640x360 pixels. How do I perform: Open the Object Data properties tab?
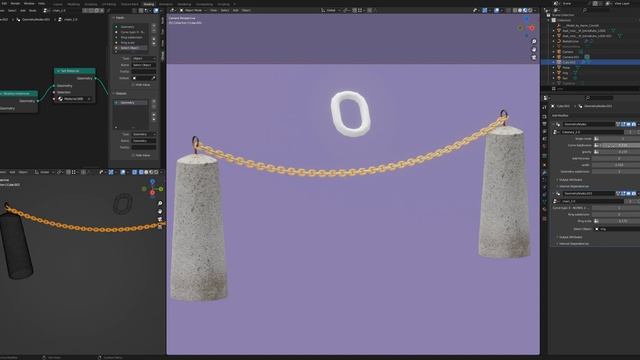pyautogui.click(x=544, y=202)
